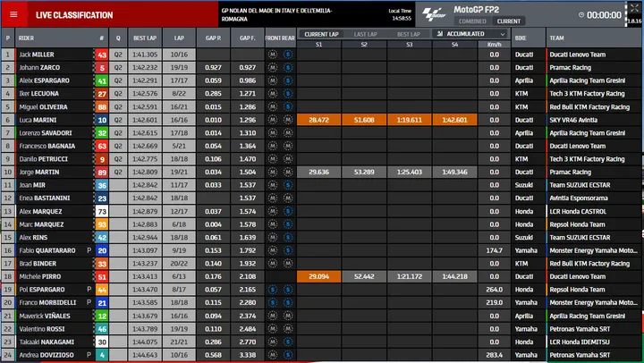Image resolution: width=644 pixels, height=363 pixels.
Task: Click Andrea Dovizioso's pit P indicator
Action: pyautogui.click(x=89, y=355)
